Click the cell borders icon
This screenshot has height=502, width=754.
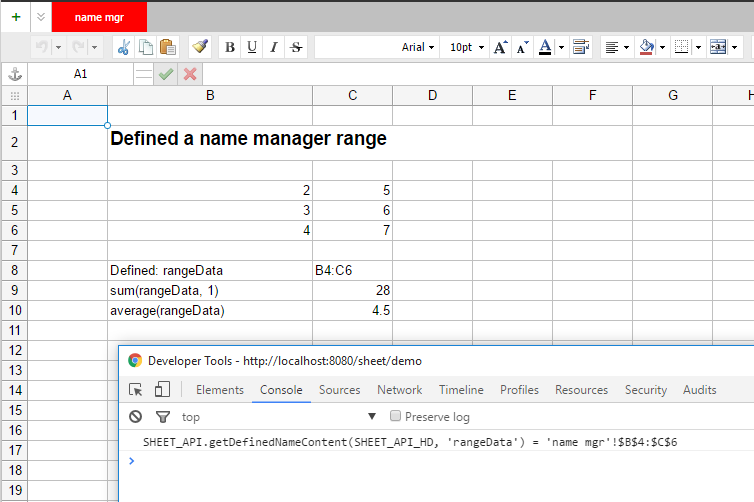[x=682, y=47]
